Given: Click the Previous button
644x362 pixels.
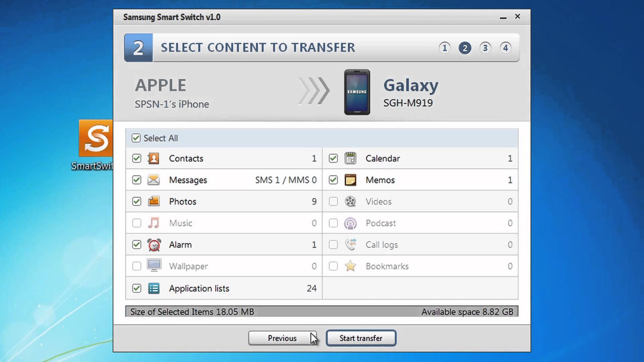Looking at the screenshot, I should [x=282, y=338].
